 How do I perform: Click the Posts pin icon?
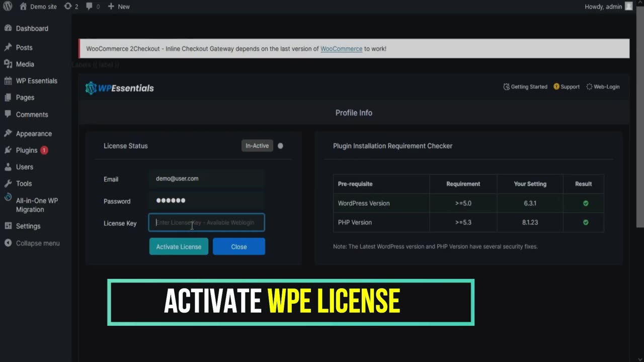click(8, 47)
